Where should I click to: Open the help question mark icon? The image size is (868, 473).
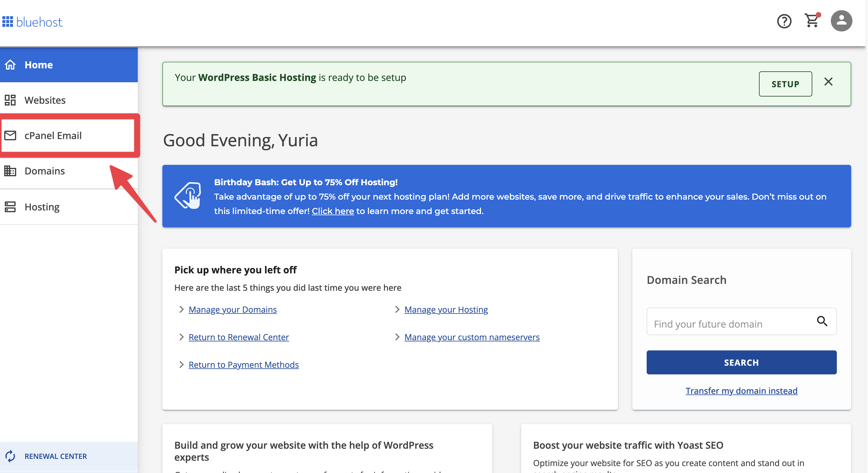pos(784,22)
